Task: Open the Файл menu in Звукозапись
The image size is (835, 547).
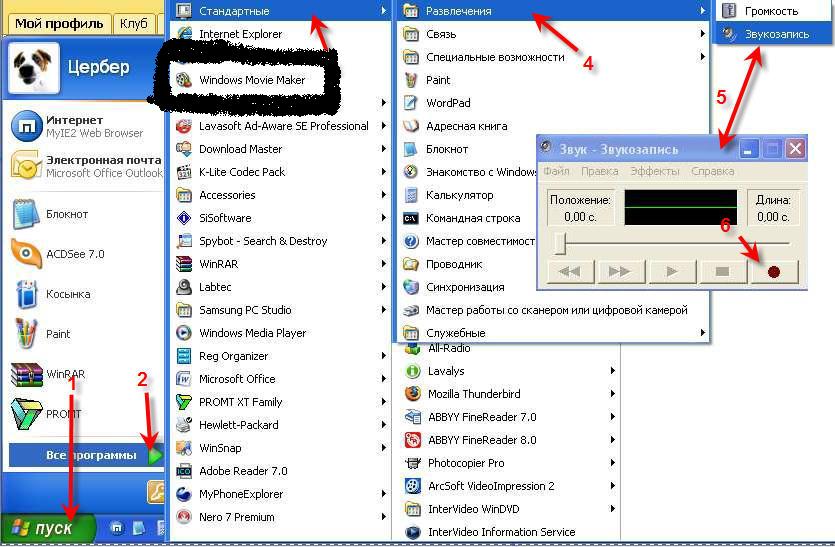Action: tap(556, 172)
